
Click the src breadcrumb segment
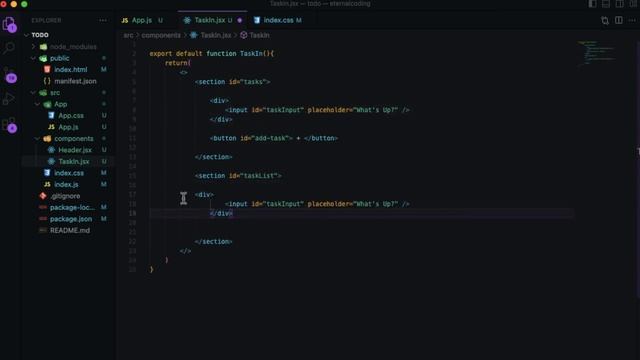point(128,36)
